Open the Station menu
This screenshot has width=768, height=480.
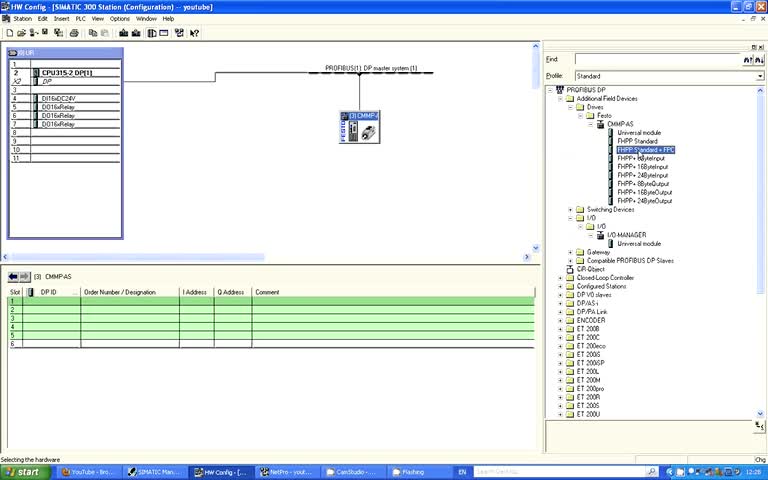click(x=23, y=19)
